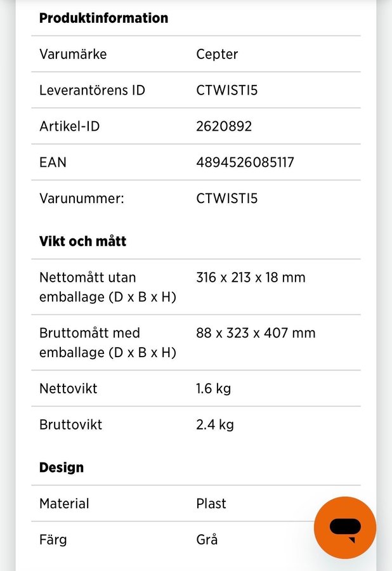Click the Design section heading
Screen dimensions: 392x571
click(62, 467)
